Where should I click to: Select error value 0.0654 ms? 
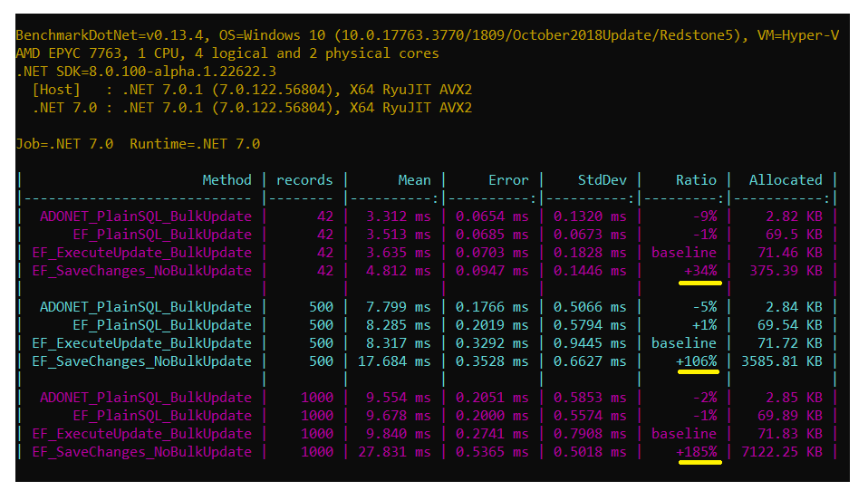click(x=492, y=216)
